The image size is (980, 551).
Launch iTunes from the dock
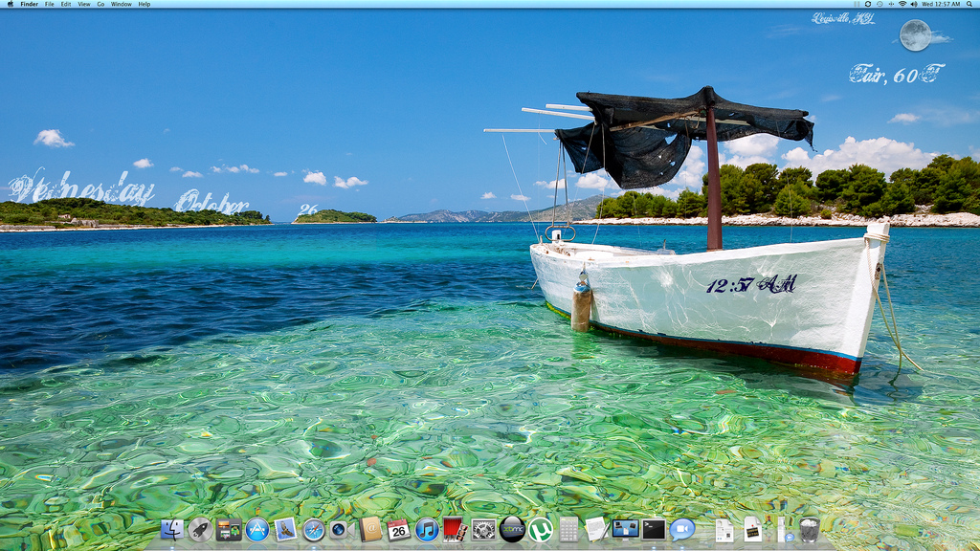(x=427, y=530)
